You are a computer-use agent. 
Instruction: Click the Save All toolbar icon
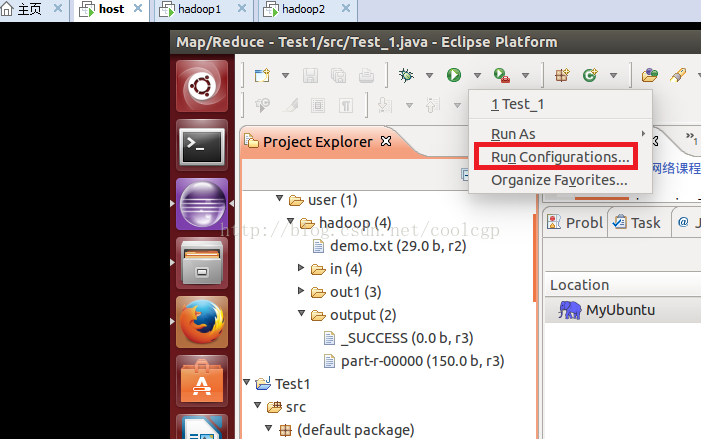[338, 75]
